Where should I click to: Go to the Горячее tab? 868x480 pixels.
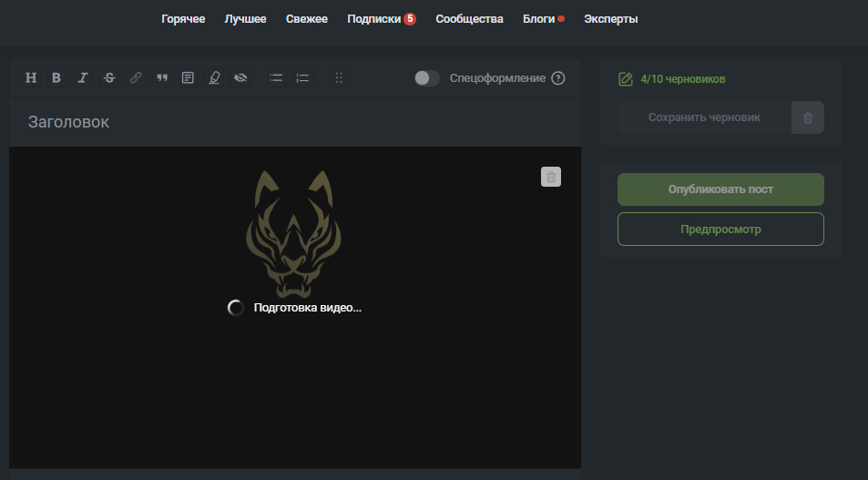(183, 19)
